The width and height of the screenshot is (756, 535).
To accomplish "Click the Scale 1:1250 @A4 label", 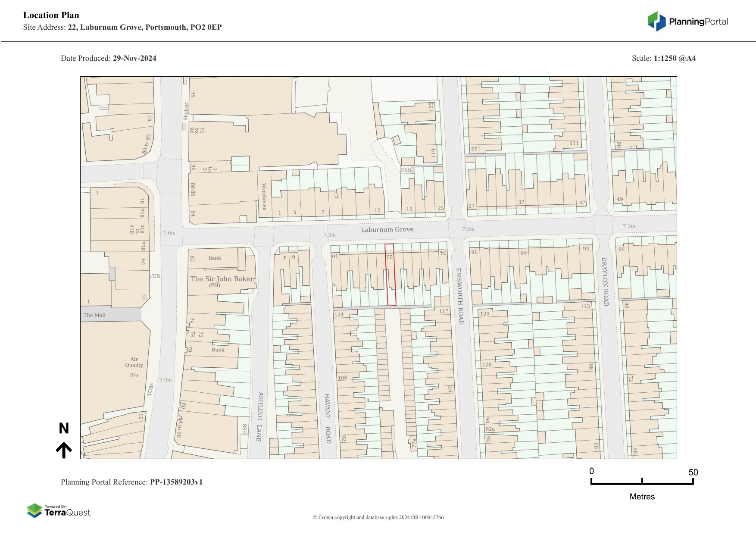I will [663, 58].
